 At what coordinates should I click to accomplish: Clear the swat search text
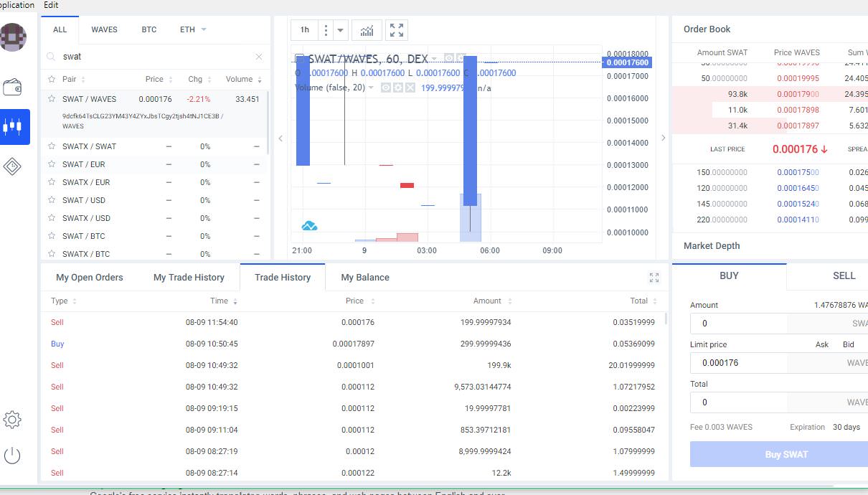(x=259, y=57)
